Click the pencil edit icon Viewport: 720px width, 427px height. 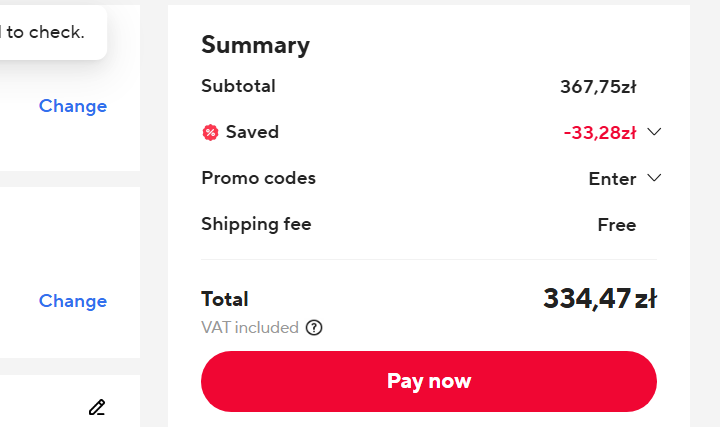pos(96,407)
